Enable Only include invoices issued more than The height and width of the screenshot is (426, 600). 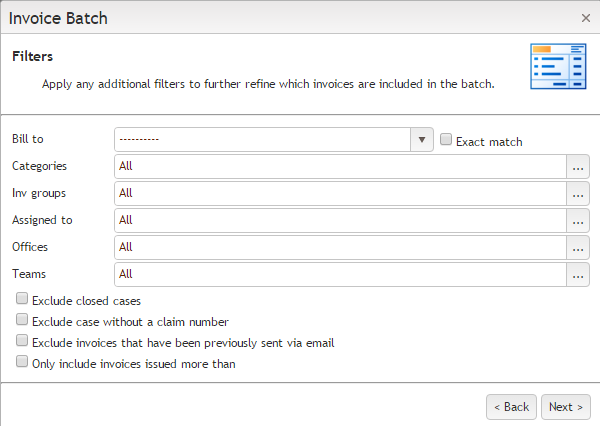(22, 363)
